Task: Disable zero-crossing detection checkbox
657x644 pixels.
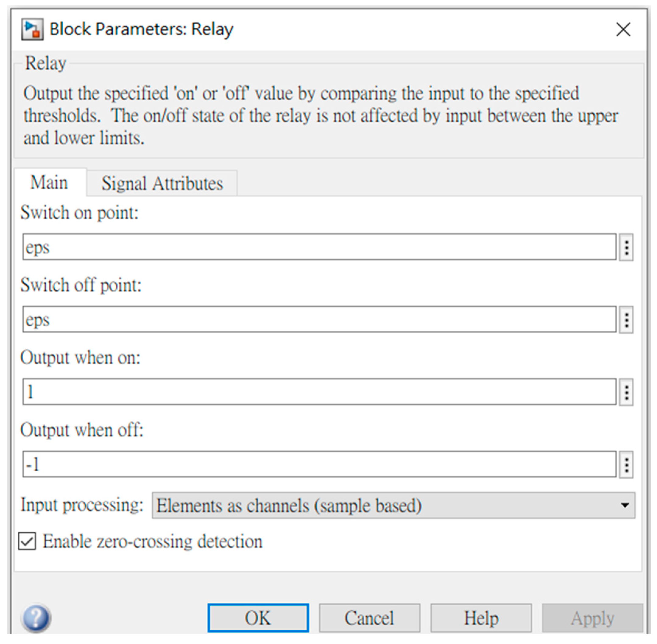Action: (x=27, y=541)
